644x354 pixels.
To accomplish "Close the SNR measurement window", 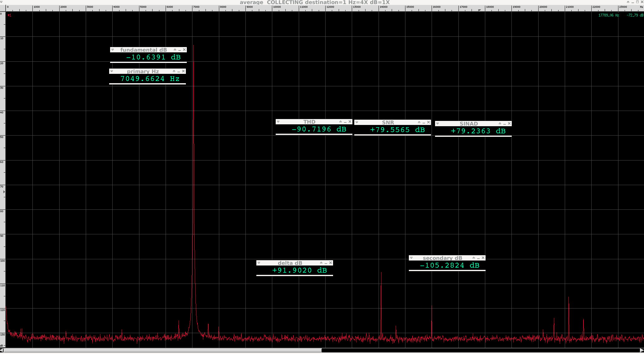I will pyautogui.click(x=429, y=122).
